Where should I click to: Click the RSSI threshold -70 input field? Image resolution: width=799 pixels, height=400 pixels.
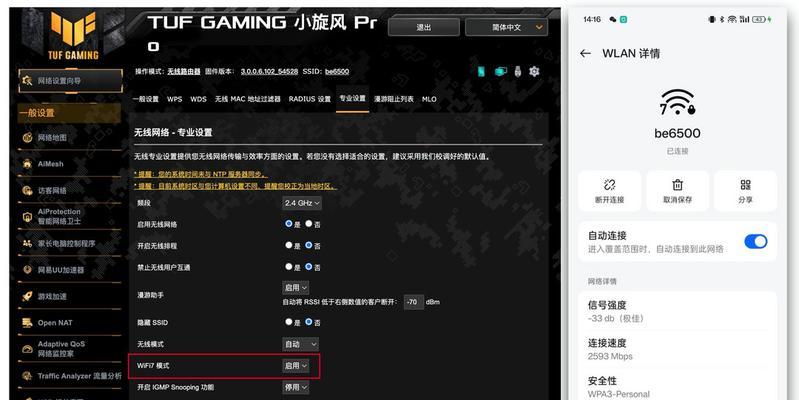413,302
